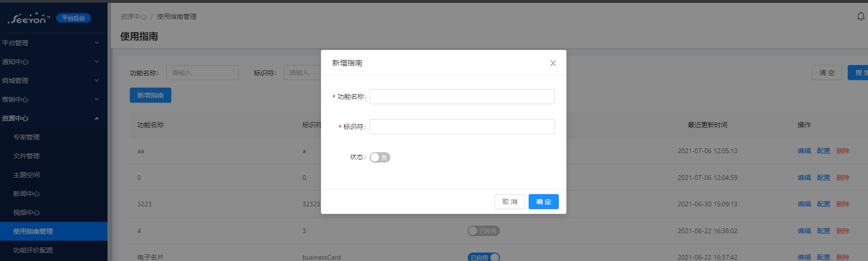Click 删除 in the 电子名片 row
This screenshot has height=261, width=868.
tap(843, 257)
